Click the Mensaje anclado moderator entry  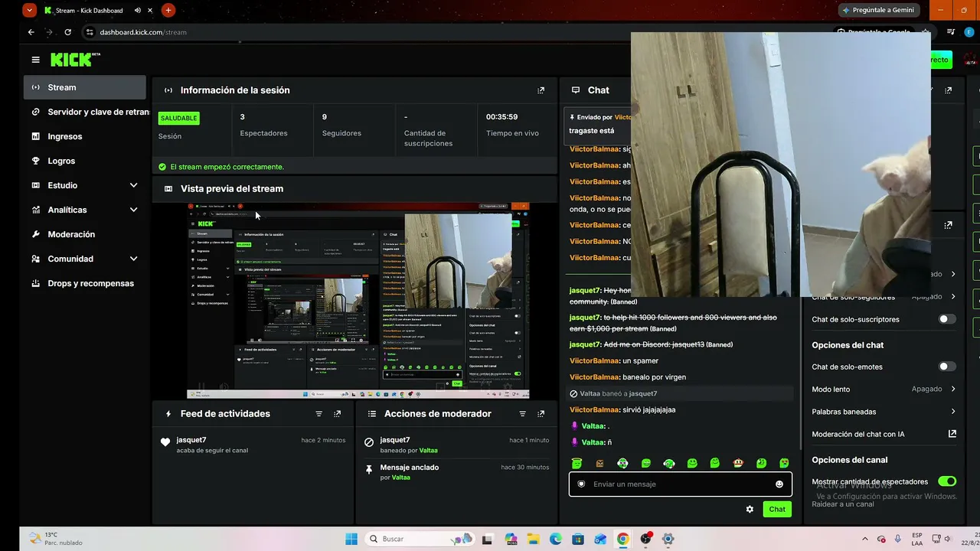tap(456, 472)
